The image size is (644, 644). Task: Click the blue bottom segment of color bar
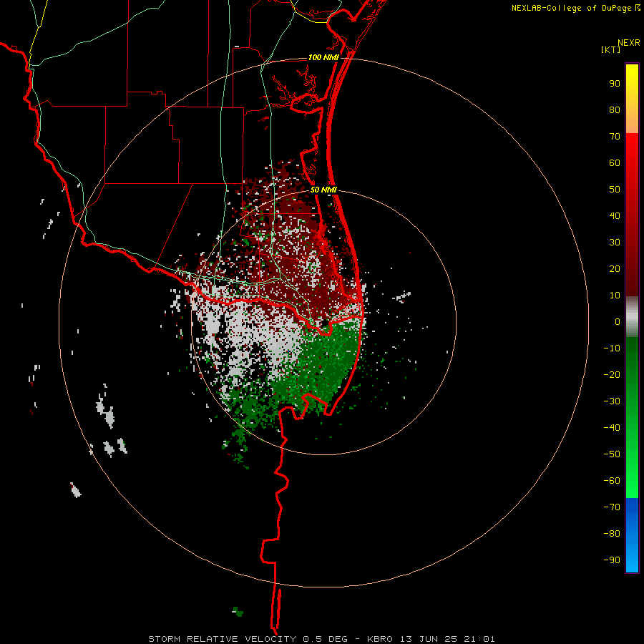pyautogui.click(x=632, y=535)
